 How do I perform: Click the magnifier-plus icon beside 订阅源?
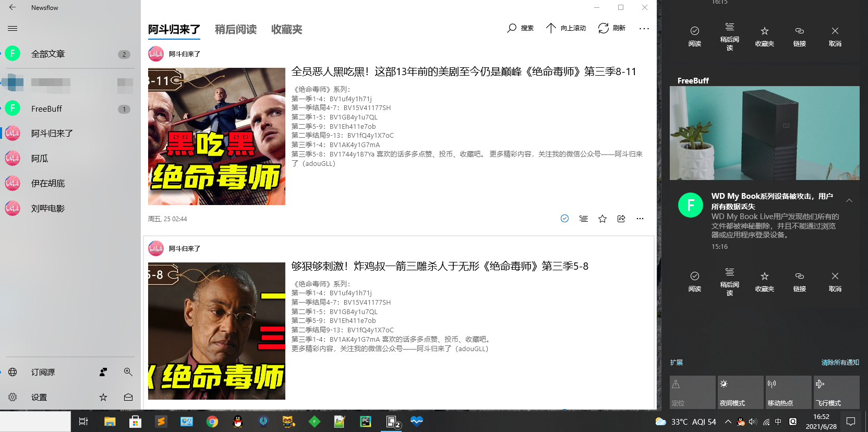point(128,372)
